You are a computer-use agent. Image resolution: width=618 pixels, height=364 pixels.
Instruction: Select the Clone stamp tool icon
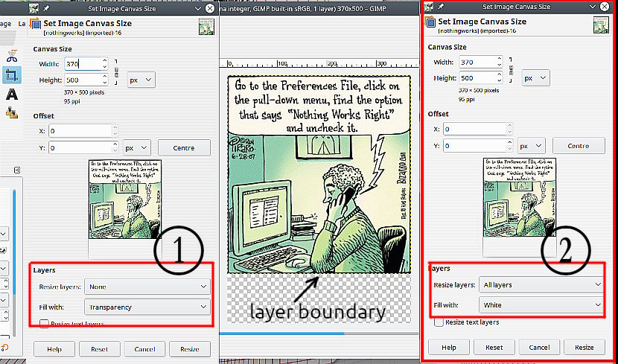[x=12, y=112]
